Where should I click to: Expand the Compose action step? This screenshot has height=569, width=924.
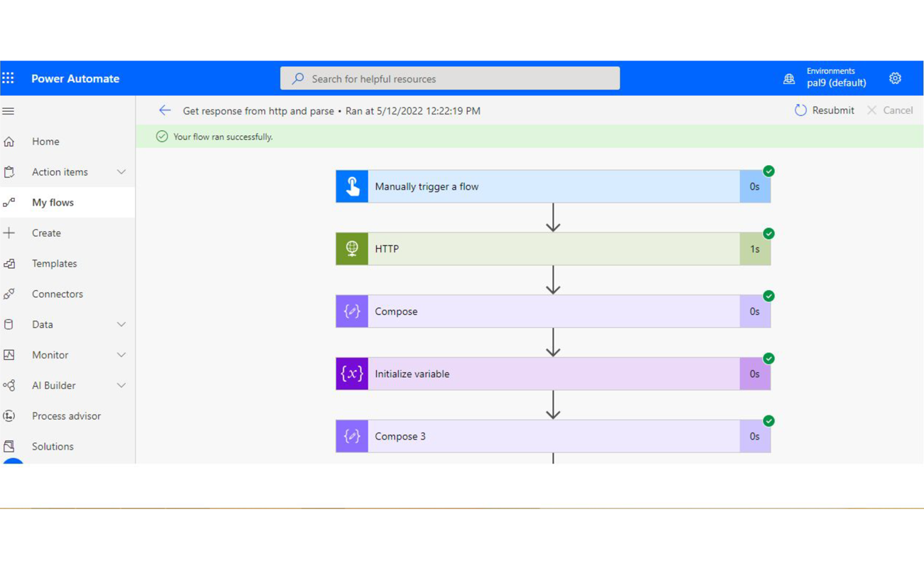pos(553,312)
